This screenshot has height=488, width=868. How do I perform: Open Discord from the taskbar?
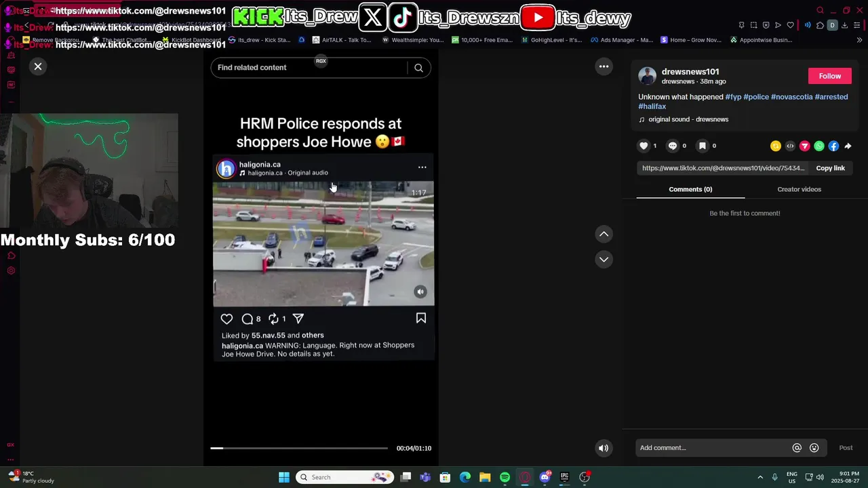click(x=545, y=477)
